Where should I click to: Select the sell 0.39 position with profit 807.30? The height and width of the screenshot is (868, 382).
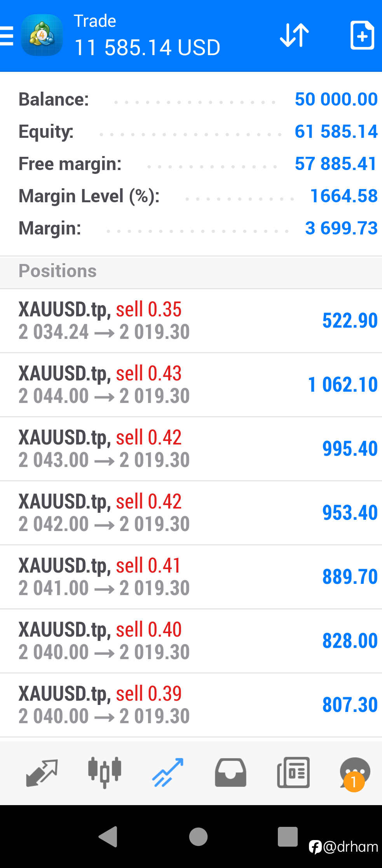click(191, 705)
